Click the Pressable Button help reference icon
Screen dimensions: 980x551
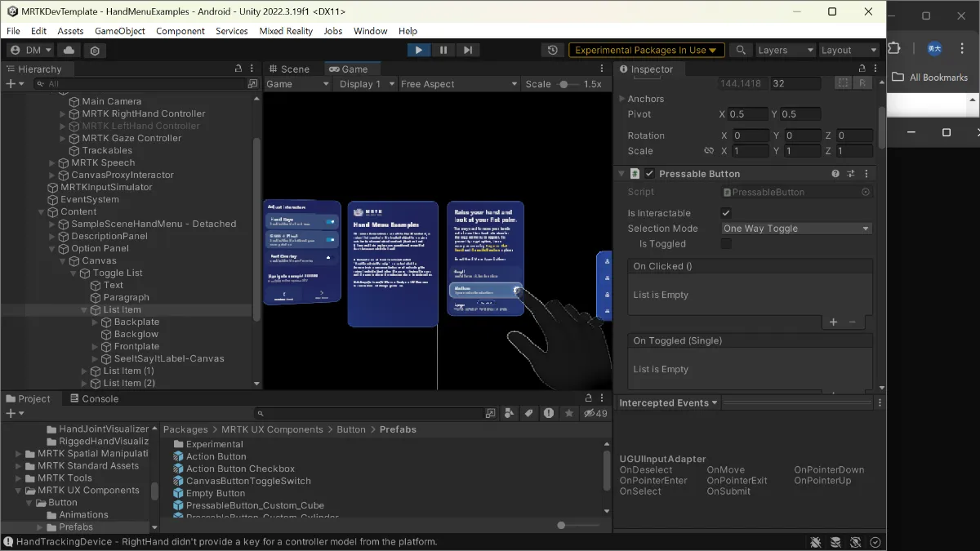click(x=835, y=174)
